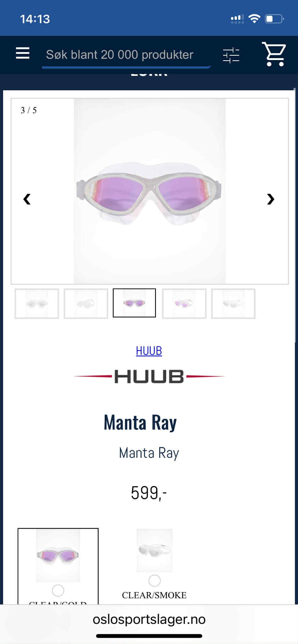
Task: Select the fifth gallery thumbnail
Action: pos(233,304)
